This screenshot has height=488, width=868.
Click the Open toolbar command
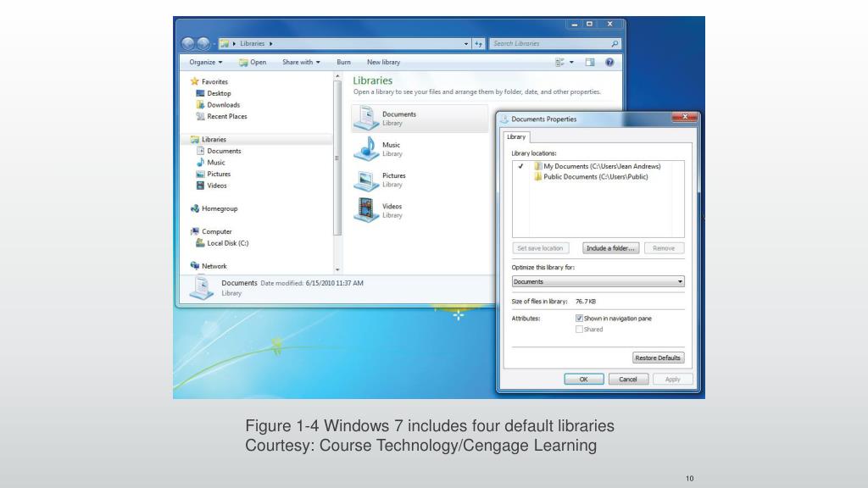coord(253,63)
